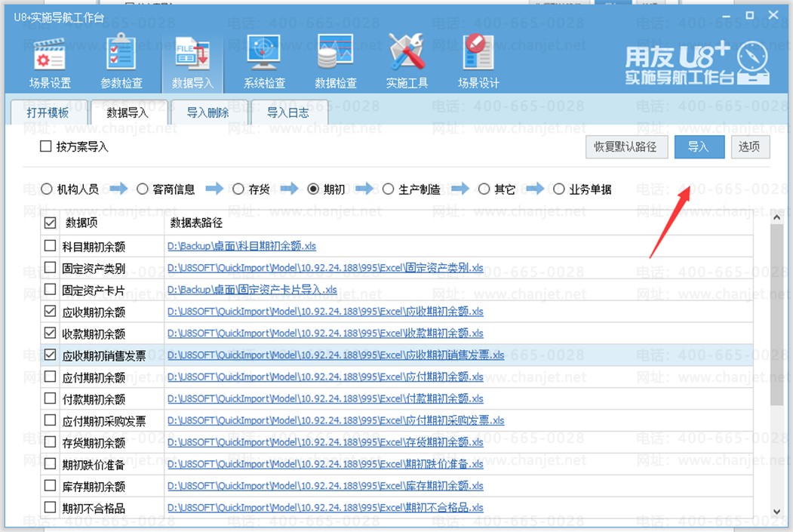This screenshot has height=532, width=793.
Task: Minimize the U8+ 实施导航工作台 window
Action: coord(727,16)
